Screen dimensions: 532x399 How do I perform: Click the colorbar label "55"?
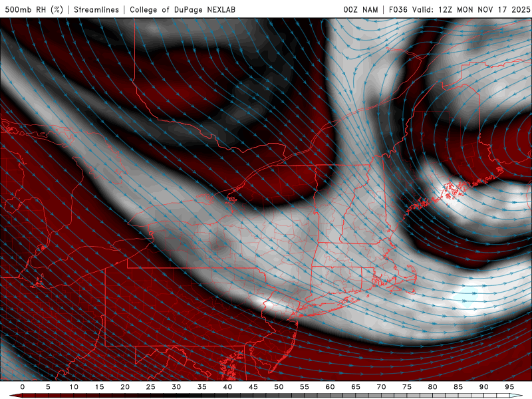point(305,387)
